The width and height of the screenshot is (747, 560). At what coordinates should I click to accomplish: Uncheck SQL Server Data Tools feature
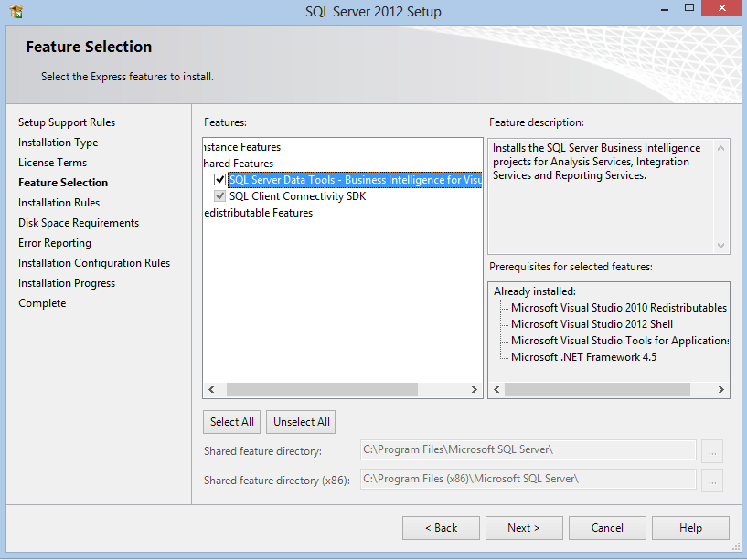[218, 179]
